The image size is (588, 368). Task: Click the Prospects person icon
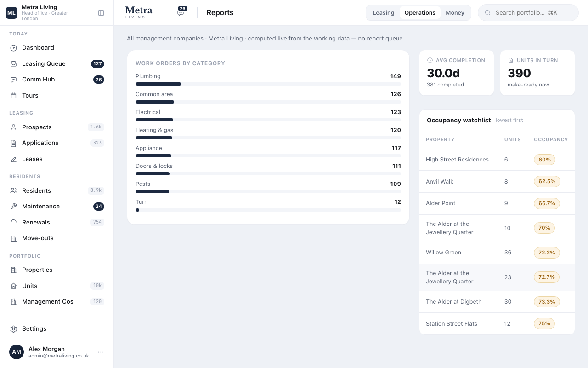[x=13, y=127]
